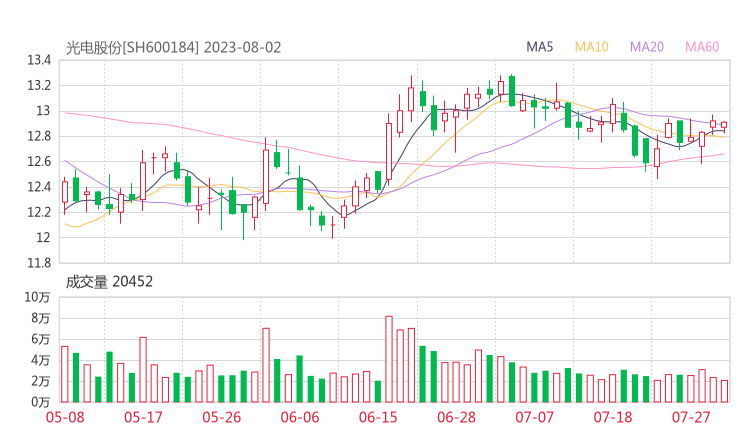Click the 05-08 date axis label
The image size is (740, 440).
tap(65, 417)
